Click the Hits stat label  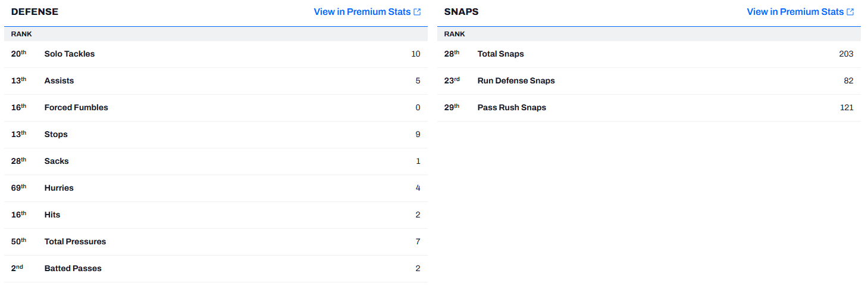(52, 215)
